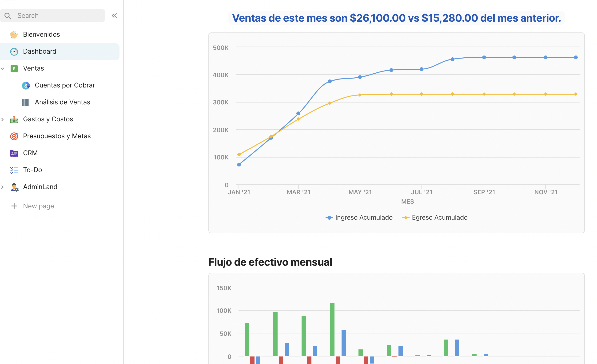
Task: Expand the Gastos y Costos section
Action: [x=2, y=119]
